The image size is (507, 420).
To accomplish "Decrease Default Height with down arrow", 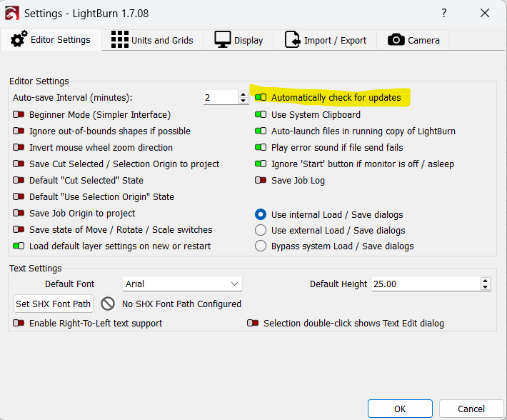I will pos(485,287).
